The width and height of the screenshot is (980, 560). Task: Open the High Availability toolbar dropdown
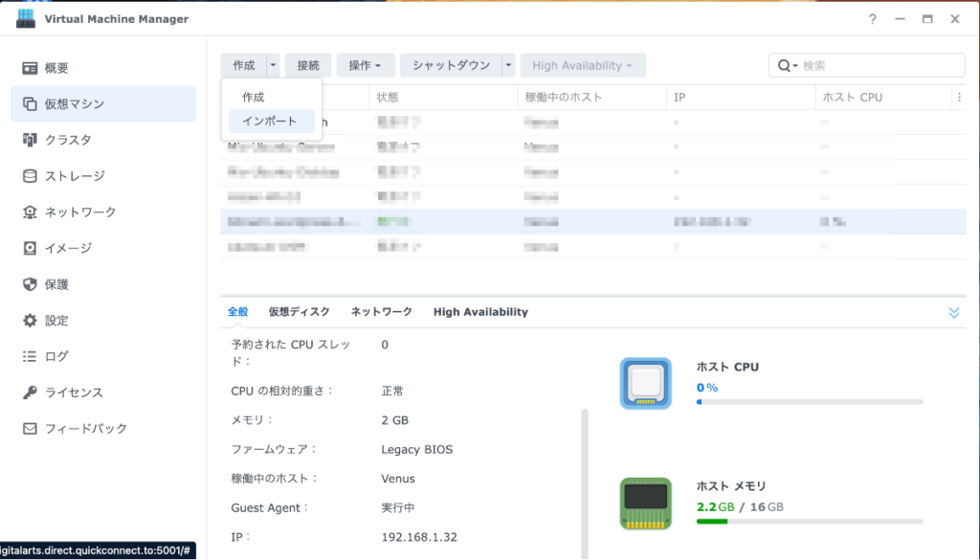coord(583,65)
